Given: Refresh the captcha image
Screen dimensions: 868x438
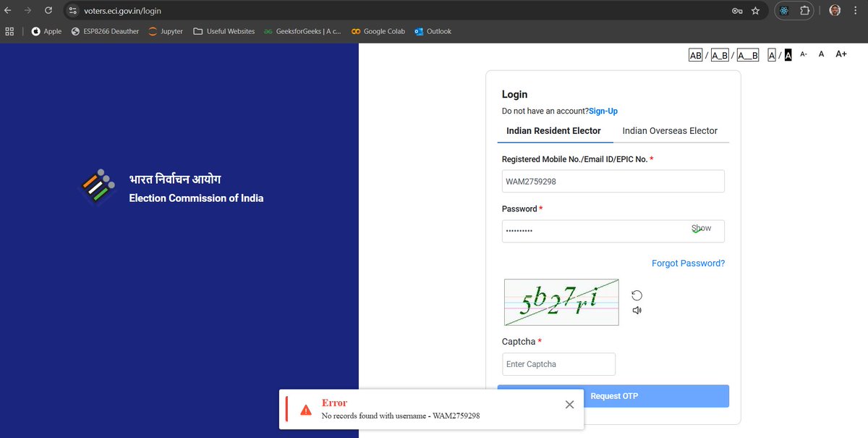Looking at the screenshot, I should tap(637, 295).
